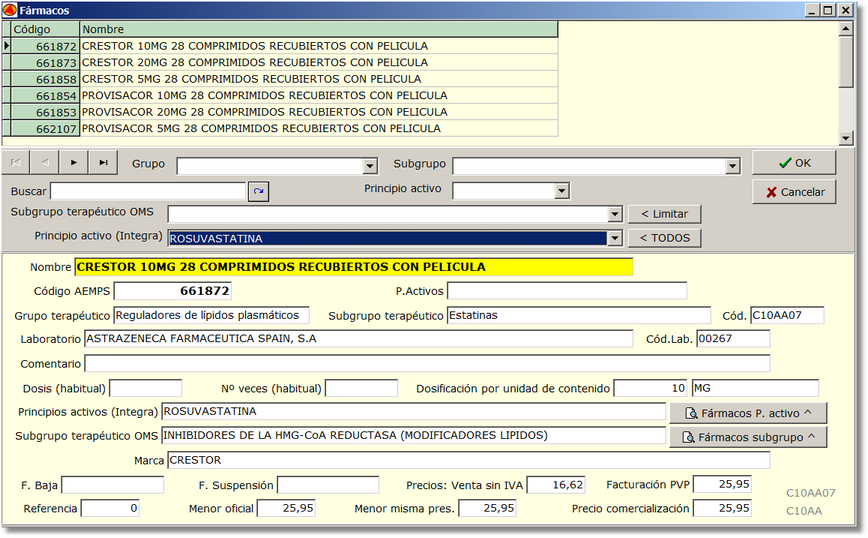This screenshot has height=538, width=868.
Task: Click the Precio comercialización field
Action: [x=722, y=508]
